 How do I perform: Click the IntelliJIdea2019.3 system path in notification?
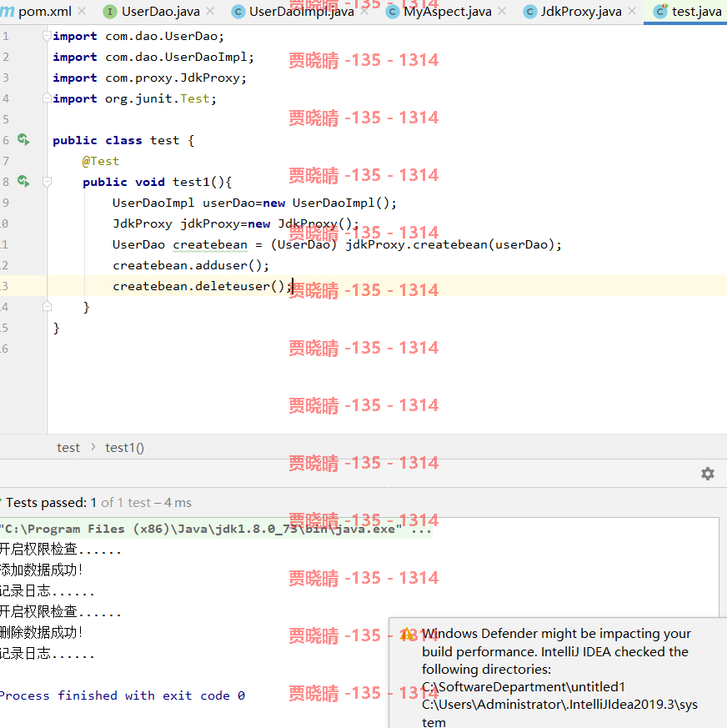[x=559, y=713]
